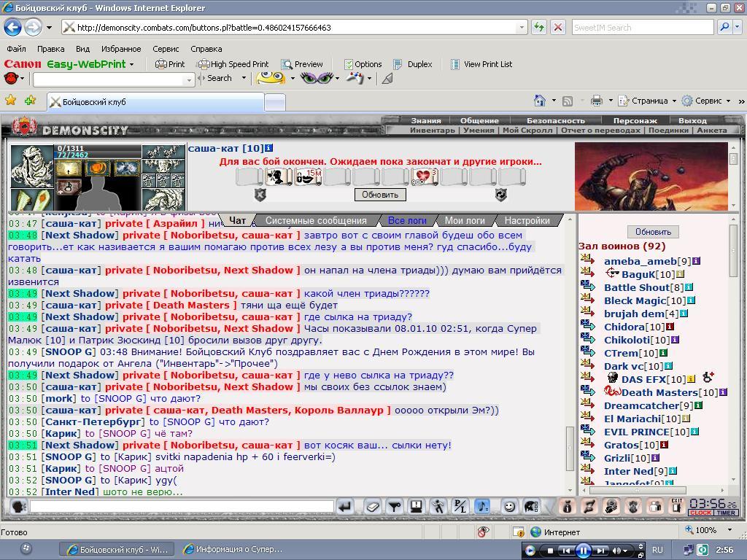Click the Обновить button under scroll slots

[x=380, y=194]
